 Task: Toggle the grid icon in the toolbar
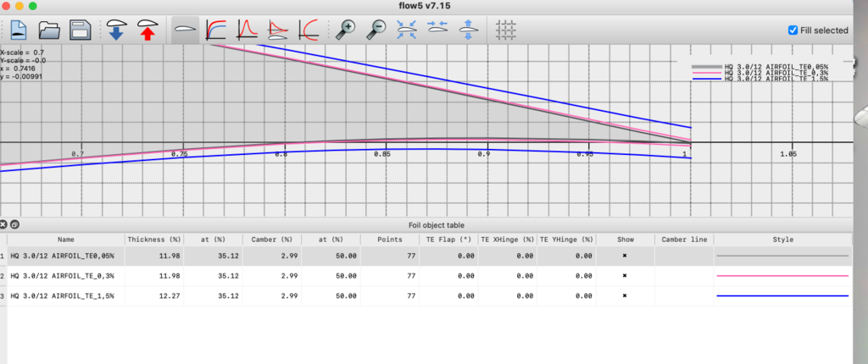(x=506, y=30)
